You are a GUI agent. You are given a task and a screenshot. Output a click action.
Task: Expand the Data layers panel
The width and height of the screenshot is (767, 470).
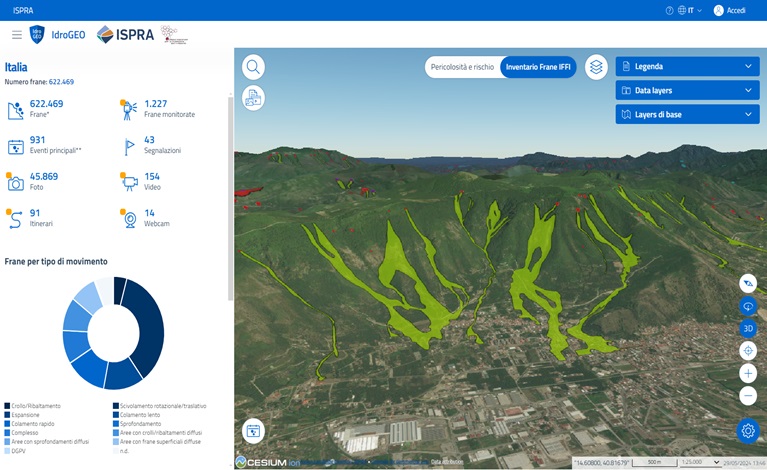(x=687, y=90)
